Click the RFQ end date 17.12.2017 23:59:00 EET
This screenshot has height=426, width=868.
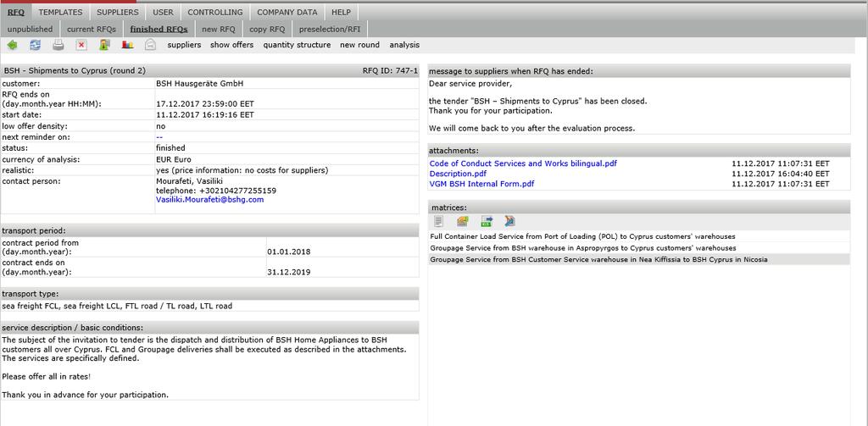click(x=205, y=103)
